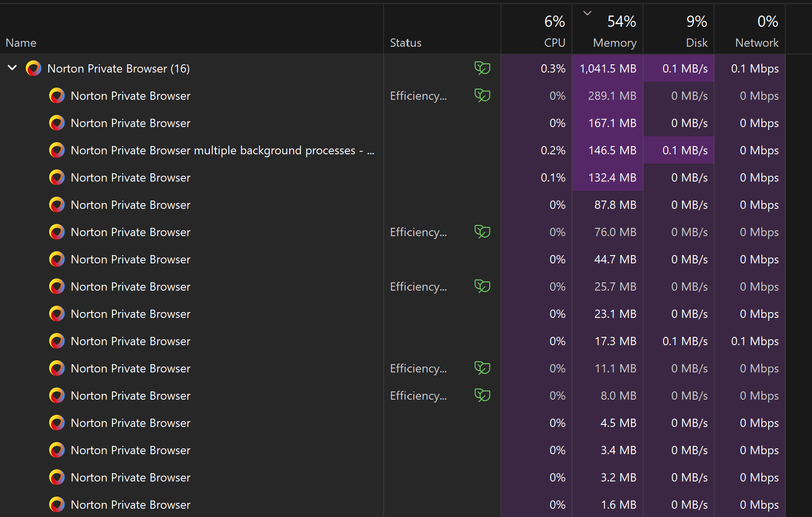
Task: Click the Norton icon of the multiple background processes row
Action: [57, 150]
